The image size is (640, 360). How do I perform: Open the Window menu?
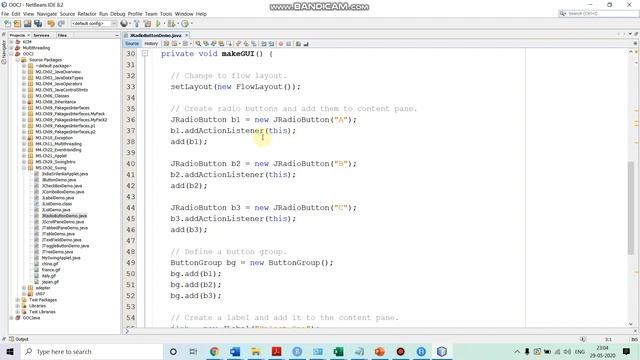184,14
